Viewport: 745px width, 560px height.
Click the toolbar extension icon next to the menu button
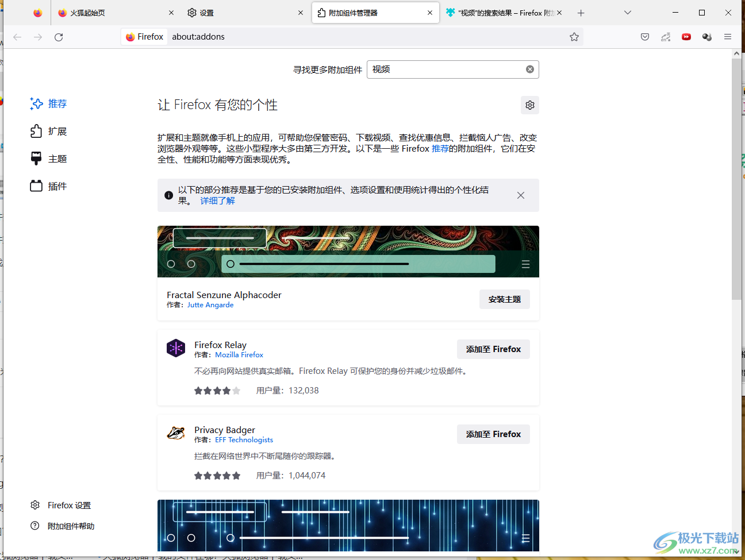707,37
